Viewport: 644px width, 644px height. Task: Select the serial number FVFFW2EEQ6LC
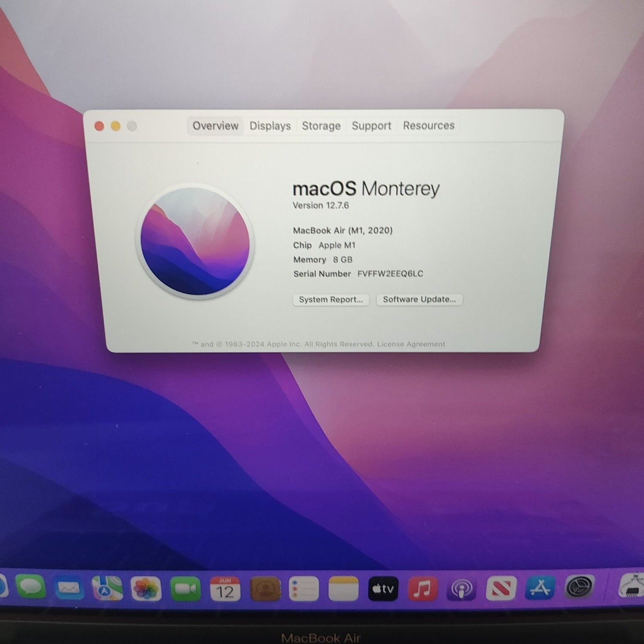[390, 273]
